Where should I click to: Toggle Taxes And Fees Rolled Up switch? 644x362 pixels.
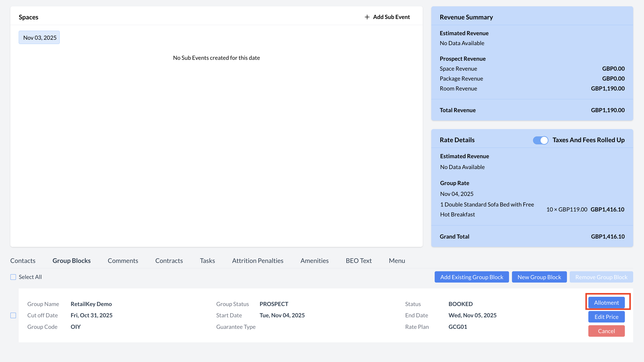(x=540, y=140)
